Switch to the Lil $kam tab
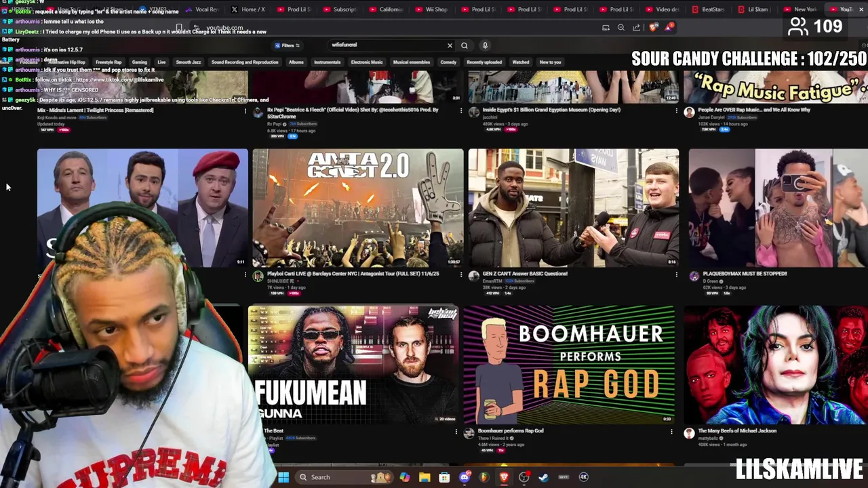The height and width of the screenshot is (488, 868). 754,9
